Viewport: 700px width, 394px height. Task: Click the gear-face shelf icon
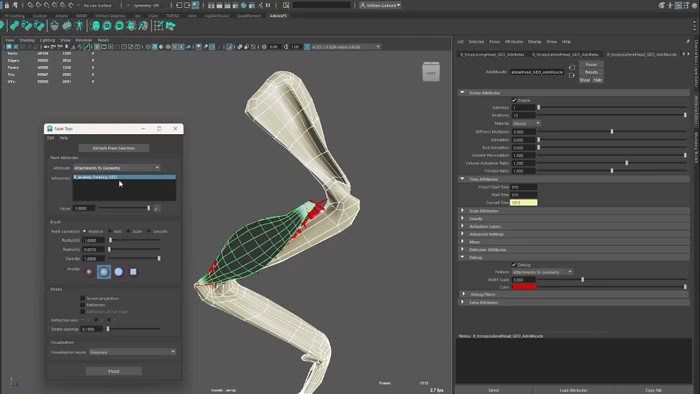[x=131, y=26]
